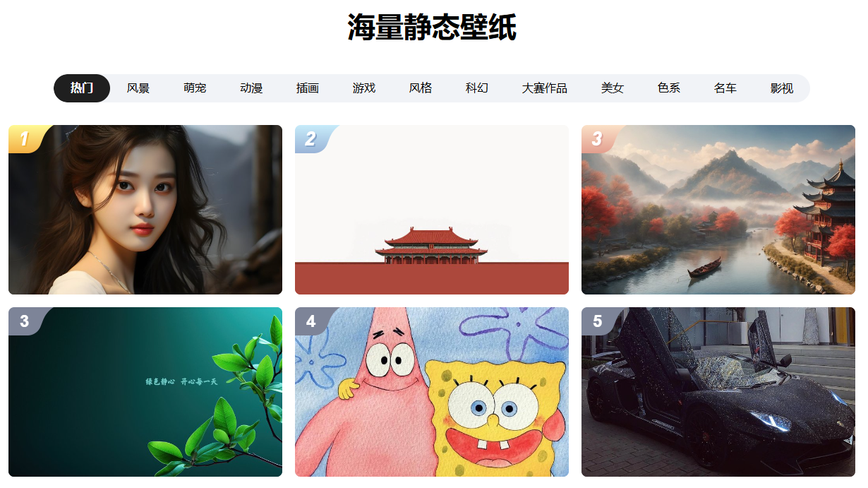
Task: Select the 美女 category
Action: click(x=613, y=88)
